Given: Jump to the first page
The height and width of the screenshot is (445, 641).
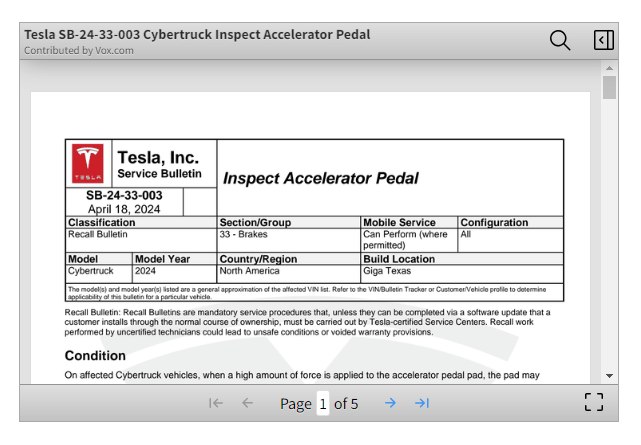Looking at the screenshot, I should coord(215,403).
